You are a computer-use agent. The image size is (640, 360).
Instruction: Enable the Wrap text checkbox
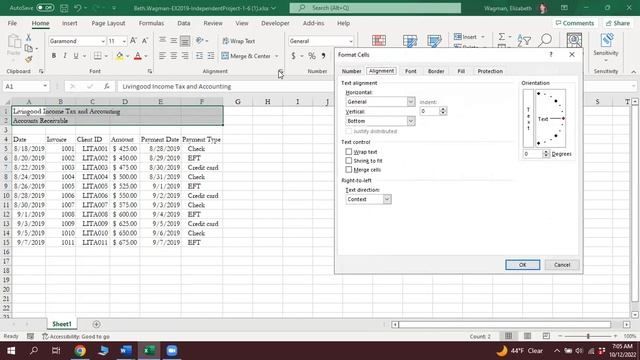tap(349, 151)
